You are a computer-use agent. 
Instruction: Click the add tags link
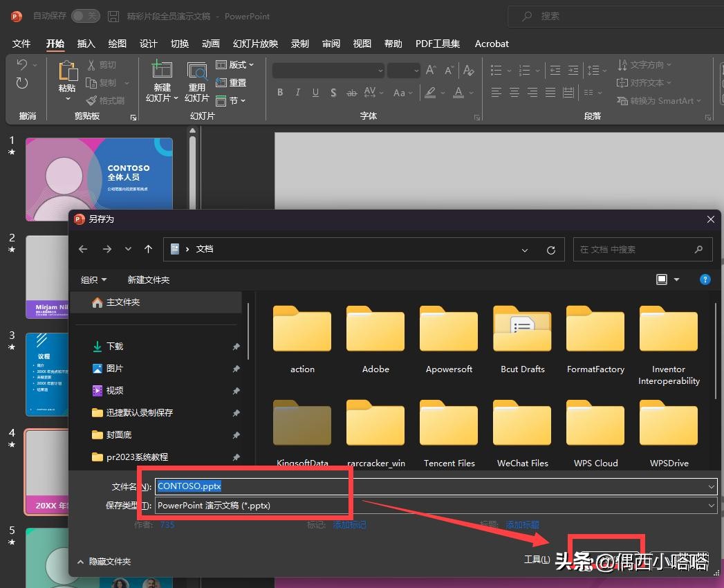pos(349,525)
